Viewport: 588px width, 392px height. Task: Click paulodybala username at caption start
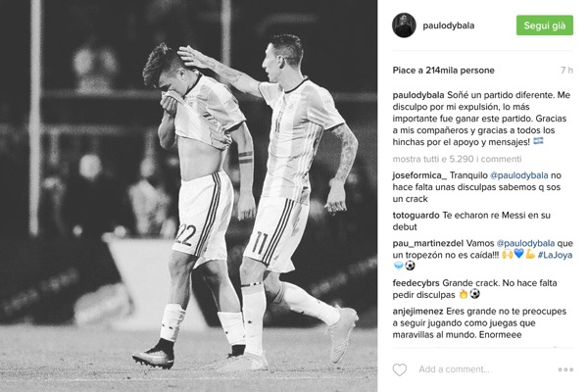(418, 95)
